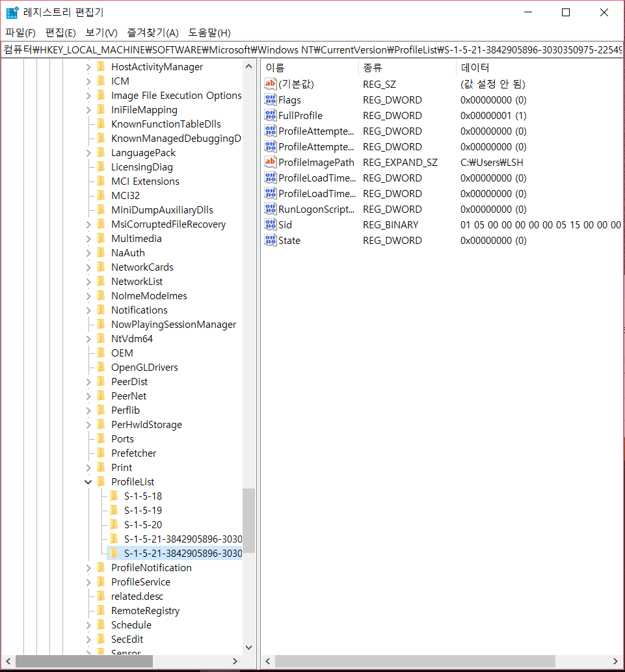Click the S-1-5-18 folder icon
This screenshot has height=672, width=625.
pos(114,496)
